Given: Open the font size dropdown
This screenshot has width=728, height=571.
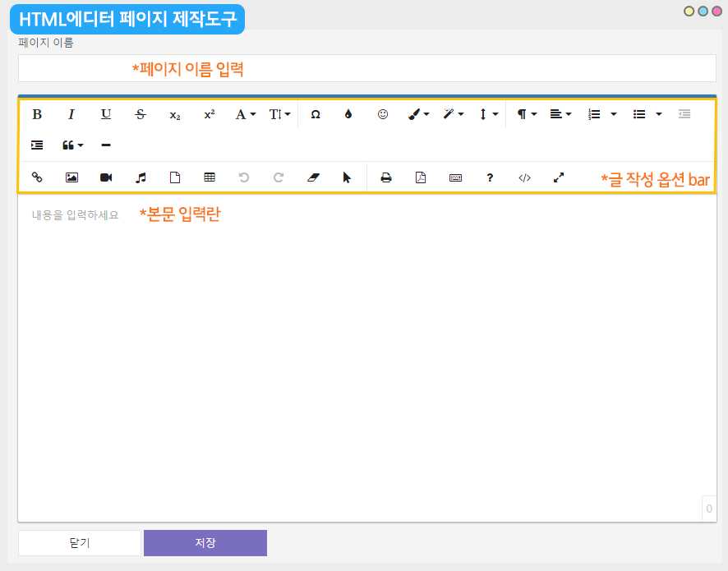Looking at the screenshot, I should pyautogui.click(x=279, y=114).
